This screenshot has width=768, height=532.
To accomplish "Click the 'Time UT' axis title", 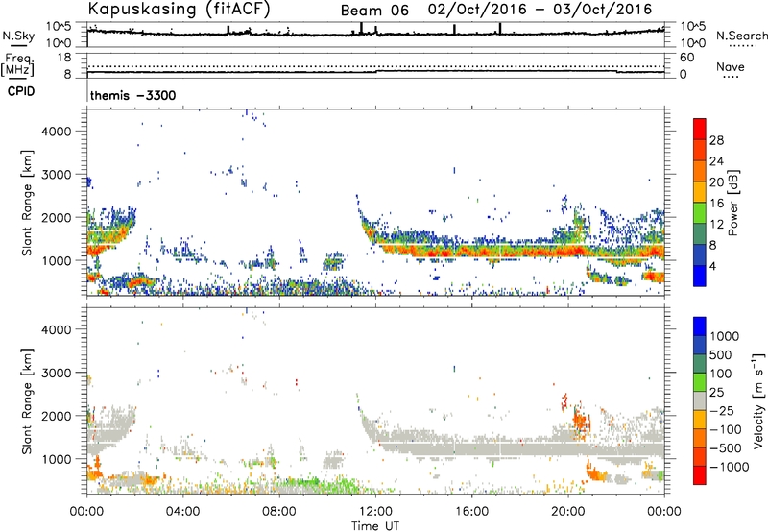I will point(375,526).
